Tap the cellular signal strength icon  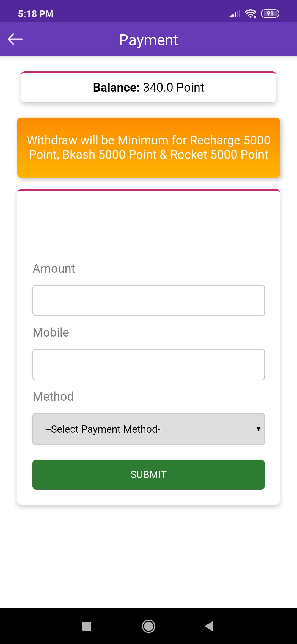tap(235, 13)
